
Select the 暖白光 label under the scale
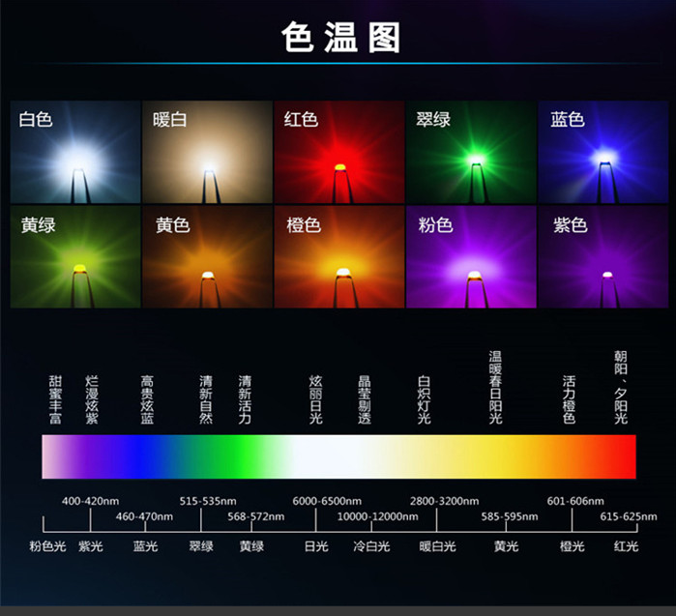[x=437, y=546]
